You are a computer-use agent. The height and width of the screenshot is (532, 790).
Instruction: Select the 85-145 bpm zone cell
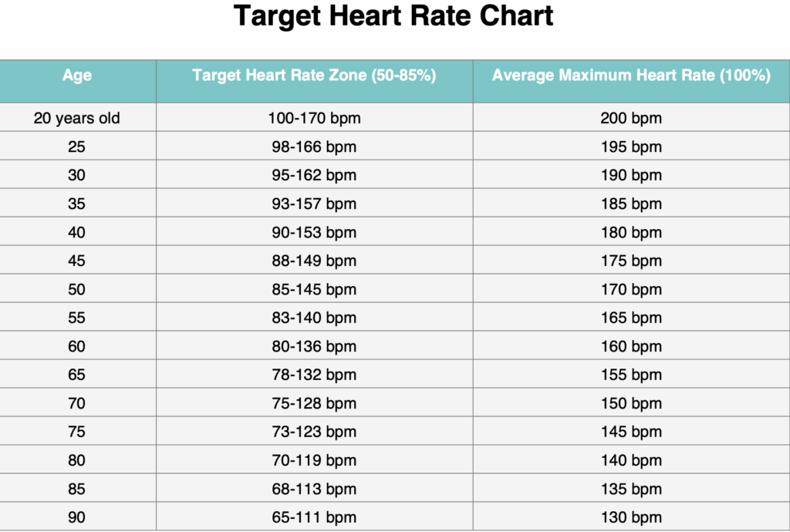314,290
